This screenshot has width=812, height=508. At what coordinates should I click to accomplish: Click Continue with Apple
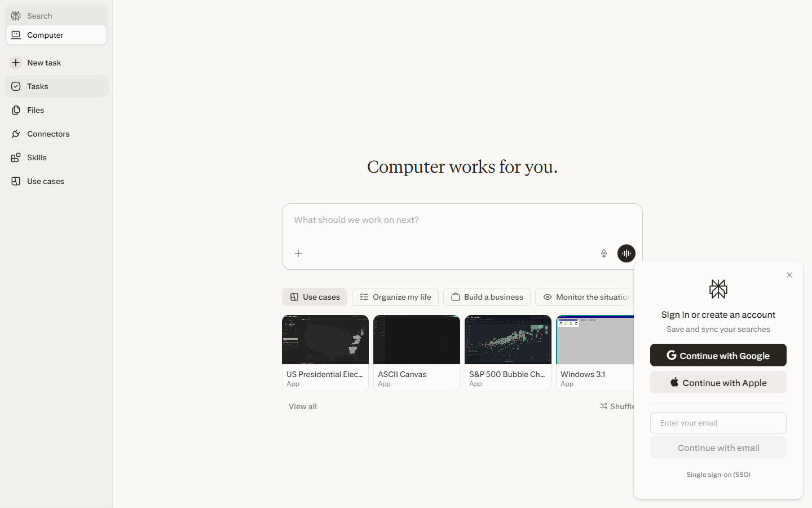click(718, 382)
